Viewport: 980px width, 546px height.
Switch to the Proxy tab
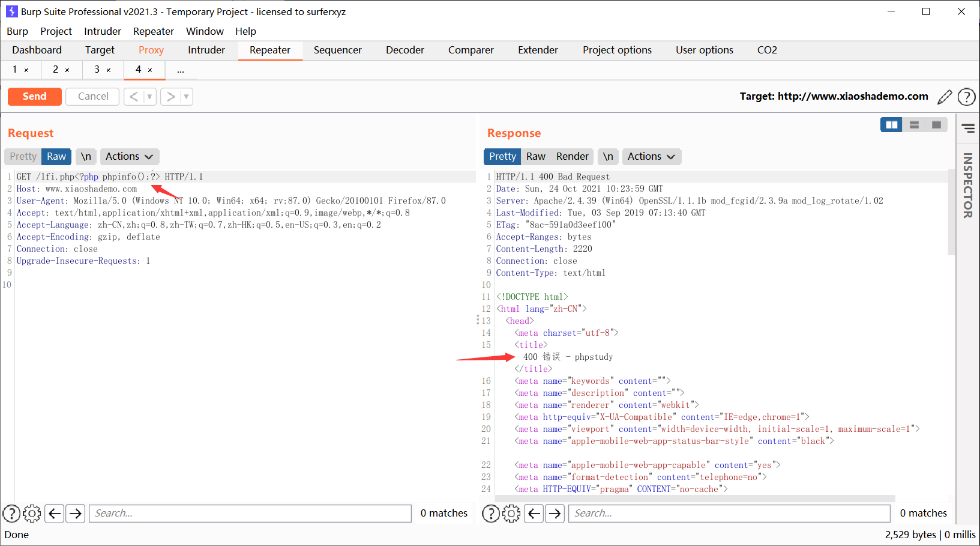(x=151, y=50)
